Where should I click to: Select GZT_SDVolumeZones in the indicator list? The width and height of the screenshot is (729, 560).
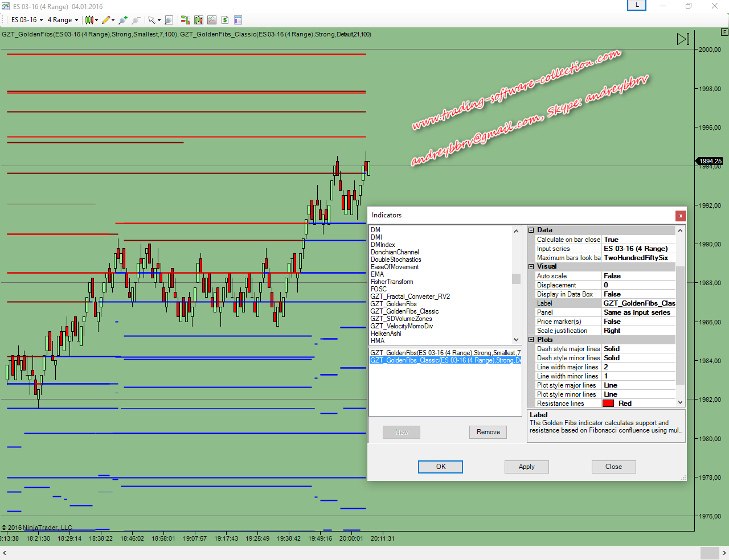(x=401, y=319)
